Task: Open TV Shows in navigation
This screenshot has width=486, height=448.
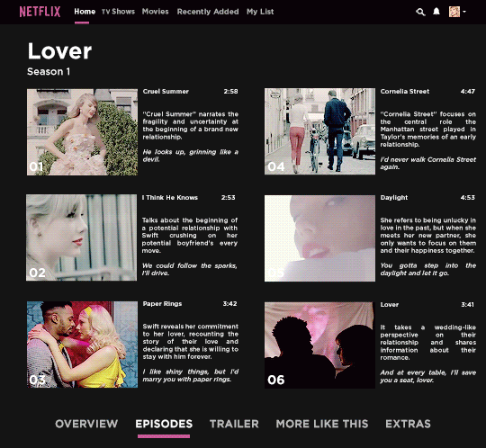Action: [118, 12]
